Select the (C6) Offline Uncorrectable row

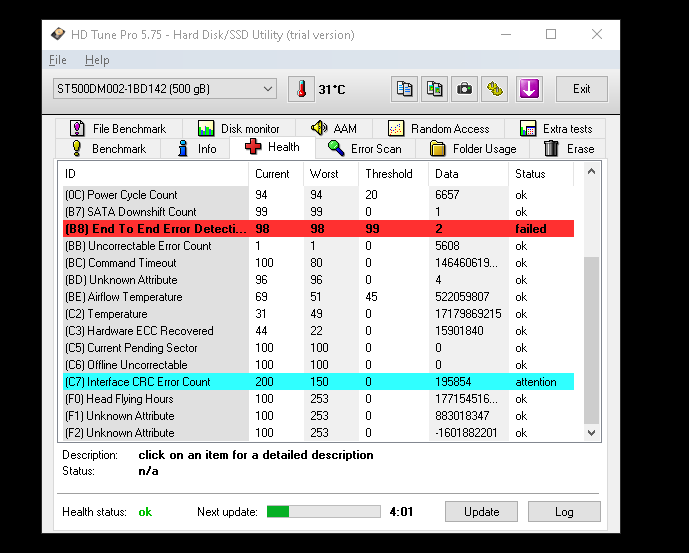tap(319, 365)
